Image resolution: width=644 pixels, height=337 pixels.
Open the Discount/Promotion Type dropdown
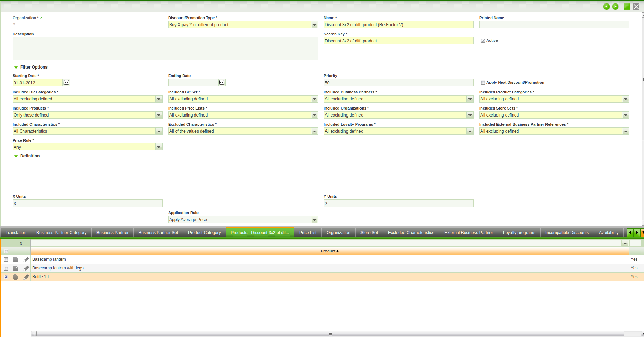coord(314,25)
